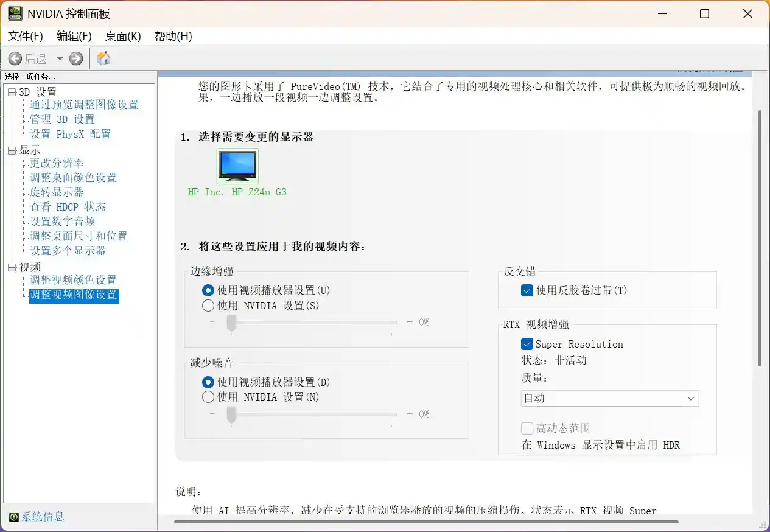Collapse the 视频 tree section
This screenshot has width=770, height=532.
12,267
